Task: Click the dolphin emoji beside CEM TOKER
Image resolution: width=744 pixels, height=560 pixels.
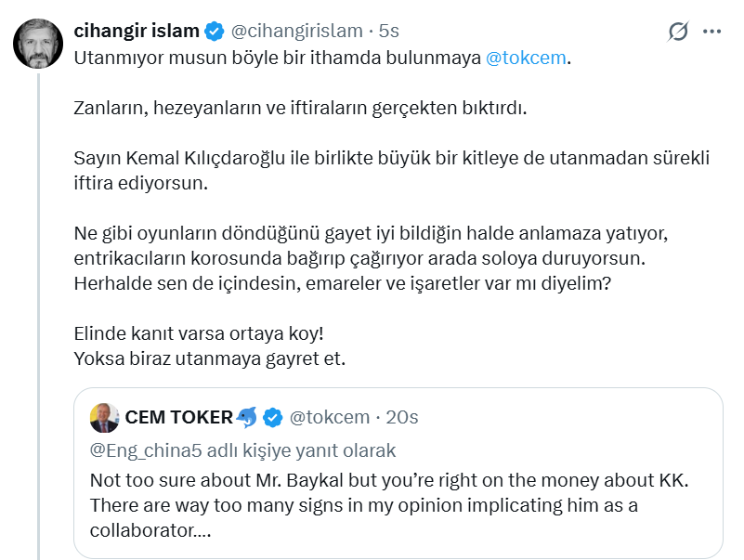Action: coord(247,418)
